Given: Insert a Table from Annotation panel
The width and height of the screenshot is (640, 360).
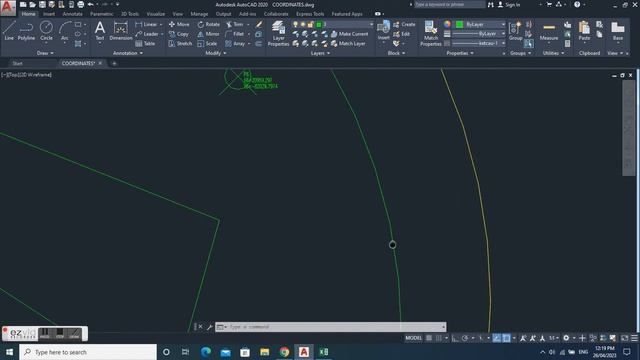Looking at the screenshot, I should pos(145,43).
